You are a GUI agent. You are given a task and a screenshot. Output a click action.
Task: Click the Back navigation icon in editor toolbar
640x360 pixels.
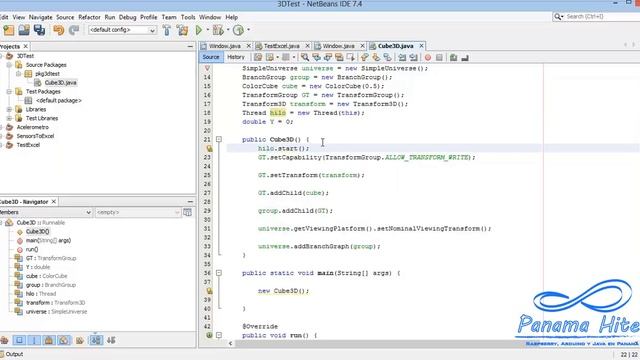coord(270,58)
